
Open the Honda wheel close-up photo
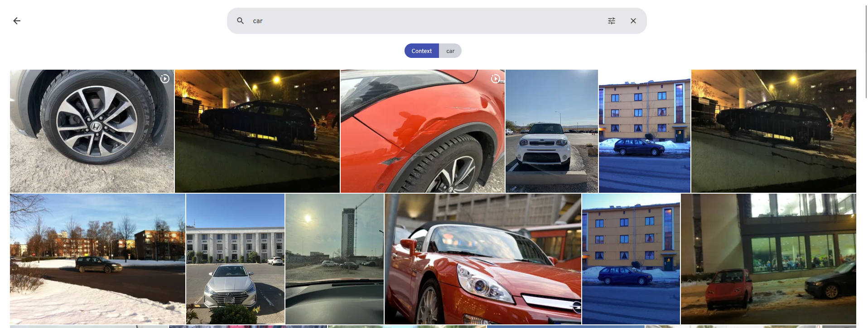[92, 131]
